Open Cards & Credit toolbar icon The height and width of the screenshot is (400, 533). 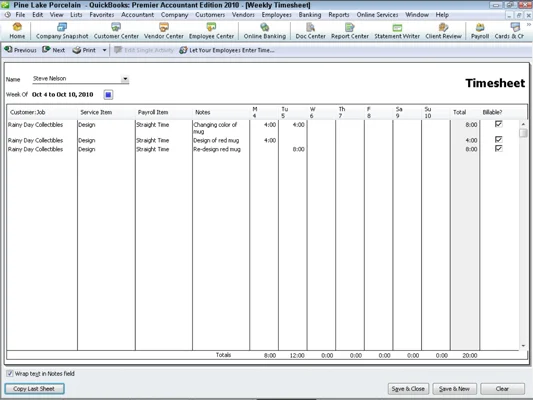[x=509, y=31]
